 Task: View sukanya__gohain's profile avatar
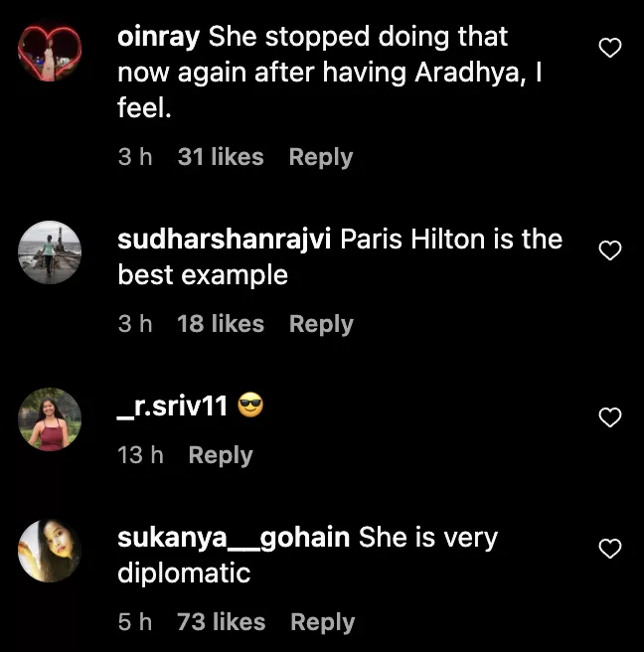[50, 550]
